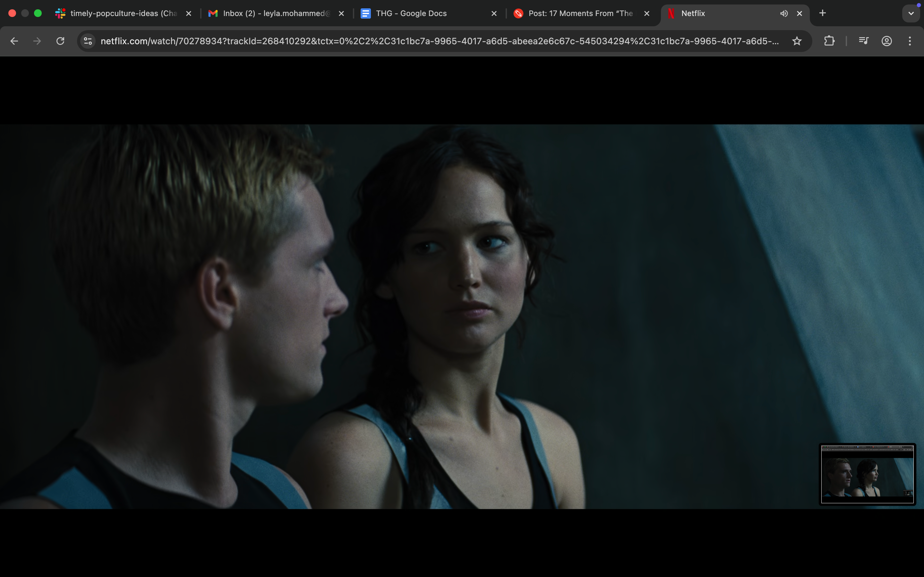Close the THG Google Docs tab
This screenshot has height=577, width=924.
[x=494, y=13]
